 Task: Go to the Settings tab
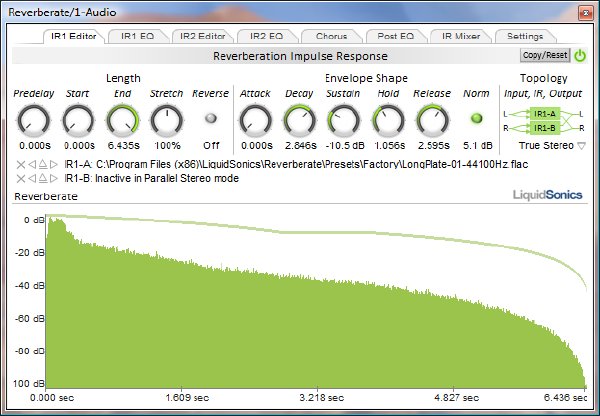525,36
